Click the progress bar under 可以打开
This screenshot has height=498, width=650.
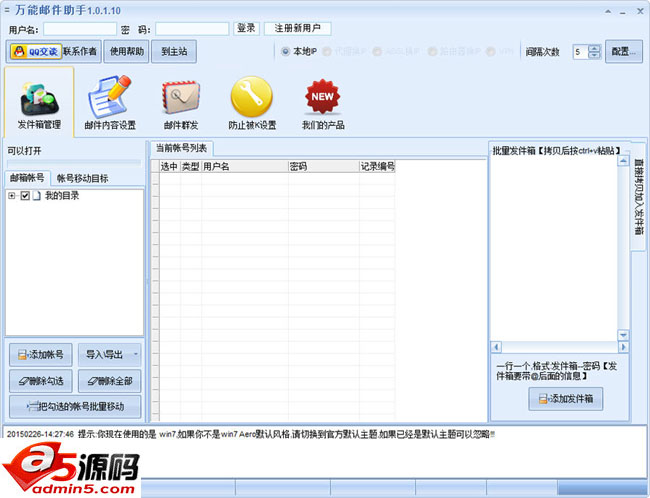[x=74, y=163]
